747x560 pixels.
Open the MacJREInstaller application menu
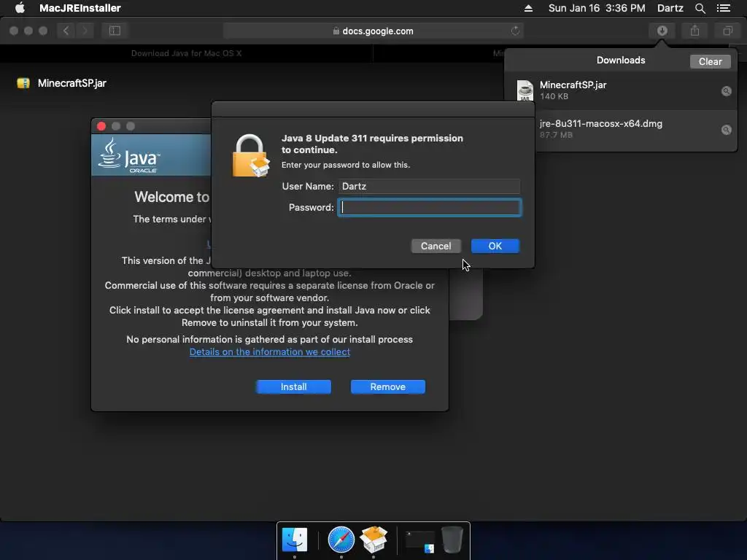click(x=80, y=8)
